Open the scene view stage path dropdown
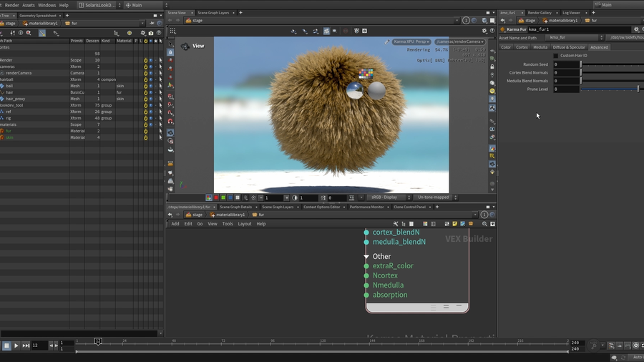Image resolution: width=644 pixels, height=362 pixels. point(457,21)
